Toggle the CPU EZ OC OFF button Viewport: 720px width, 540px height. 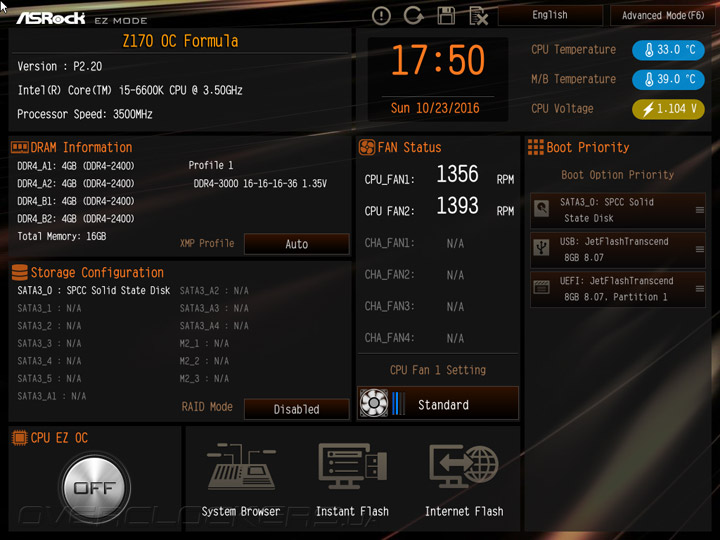[95, 488]
